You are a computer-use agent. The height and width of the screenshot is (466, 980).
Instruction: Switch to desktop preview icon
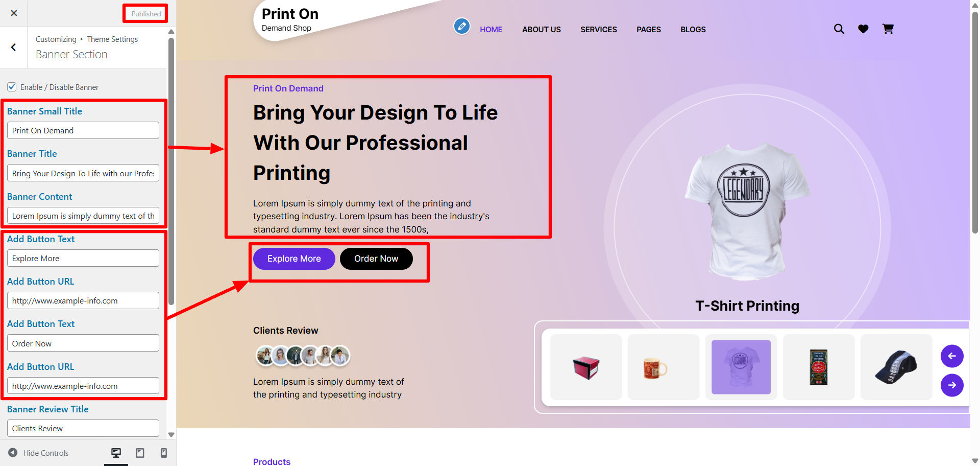click(x=116, y=453)
